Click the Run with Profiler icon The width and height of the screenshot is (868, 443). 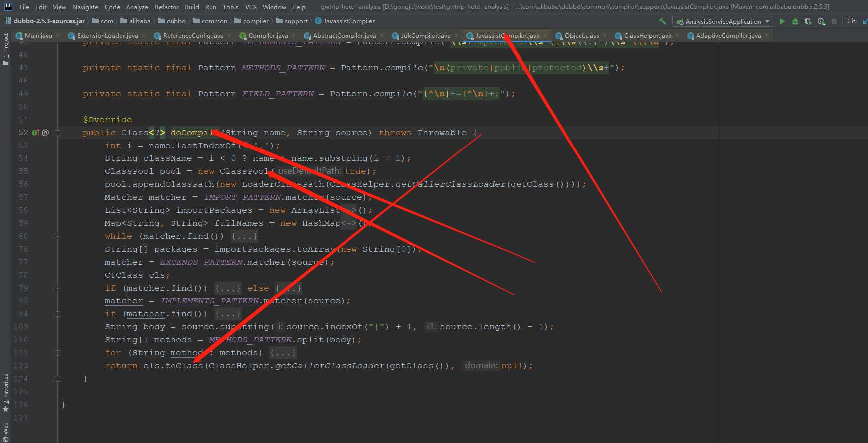821,21
